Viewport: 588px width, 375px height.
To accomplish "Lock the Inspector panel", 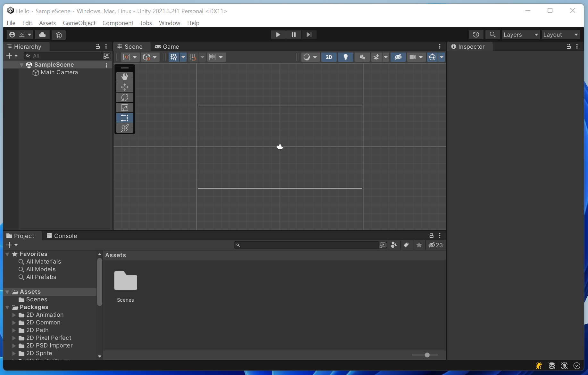I will click(569, 46).
